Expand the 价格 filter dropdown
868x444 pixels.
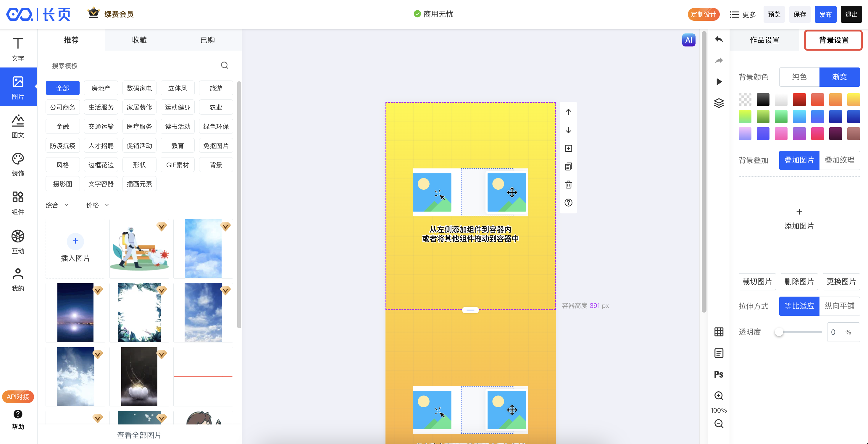click(x=97, y=205)
